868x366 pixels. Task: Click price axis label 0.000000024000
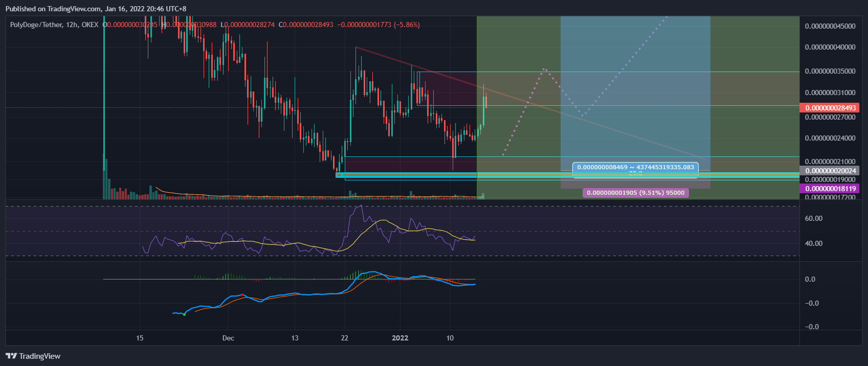coord(830,138)
